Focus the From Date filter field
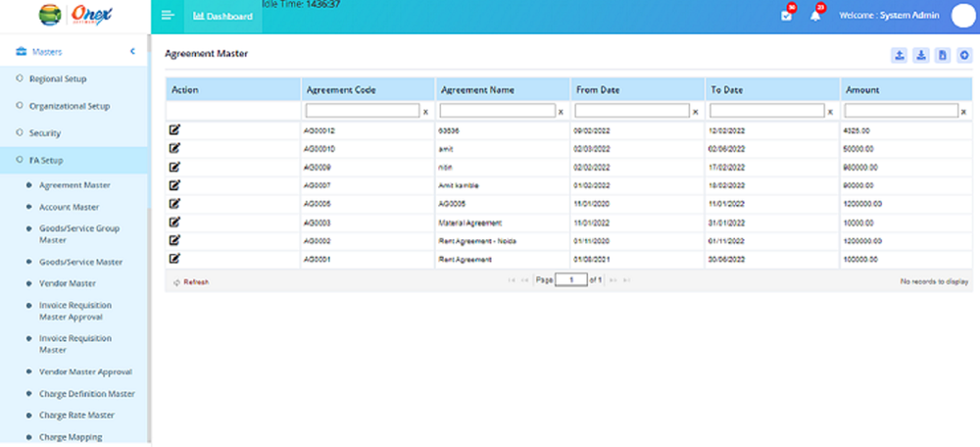 pos(632,111)
